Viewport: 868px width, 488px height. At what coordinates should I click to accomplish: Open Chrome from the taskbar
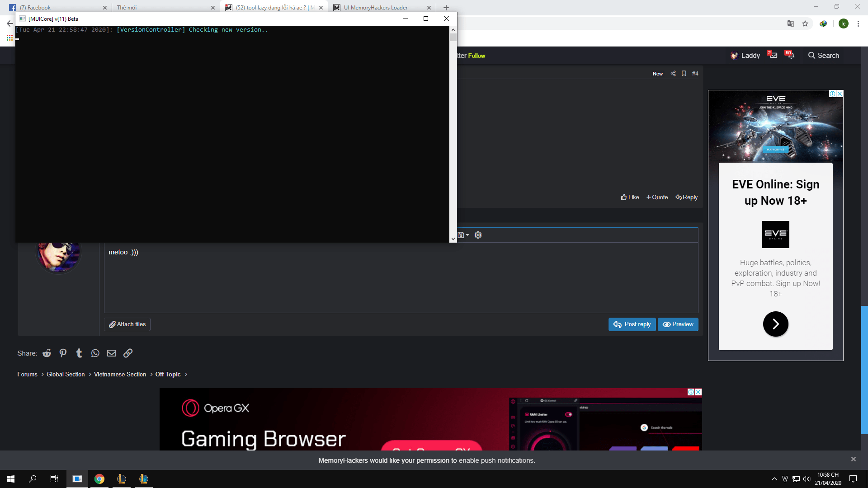click(99, 479)
